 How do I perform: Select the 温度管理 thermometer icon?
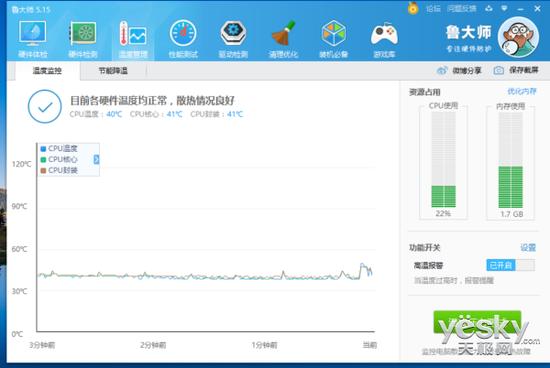(133, 39)
